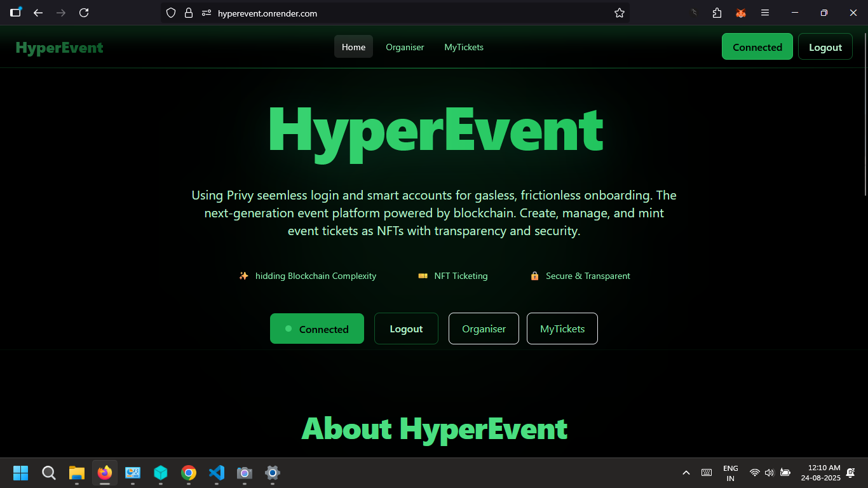Viewport: 868px width, 488px height.
Task: Open volume speaker tray icon
Action: [770, 473]
